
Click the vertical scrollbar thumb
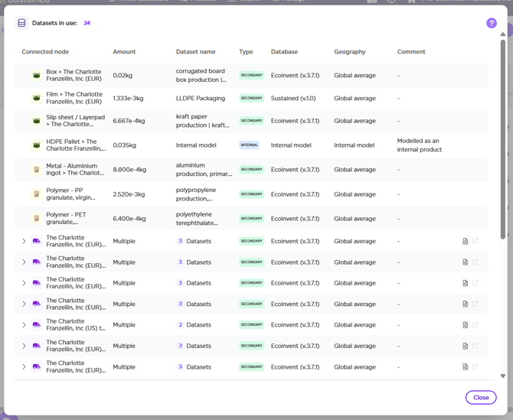click(503, 139)
